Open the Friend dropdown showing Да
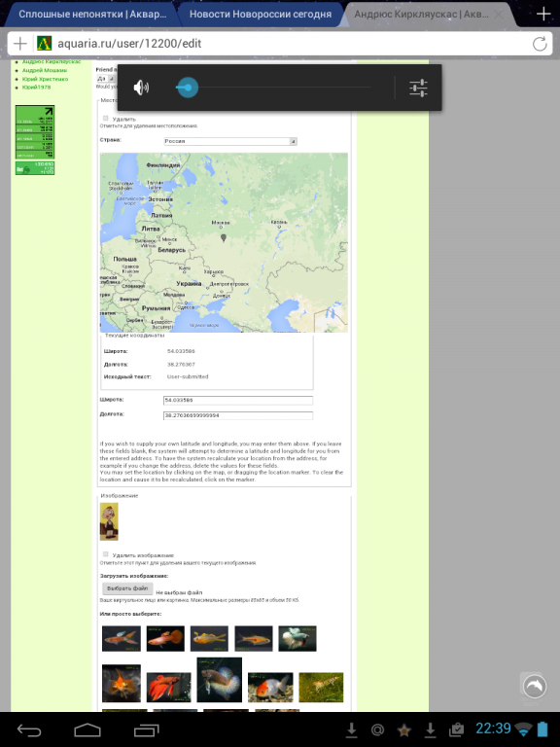 [106, 79]
